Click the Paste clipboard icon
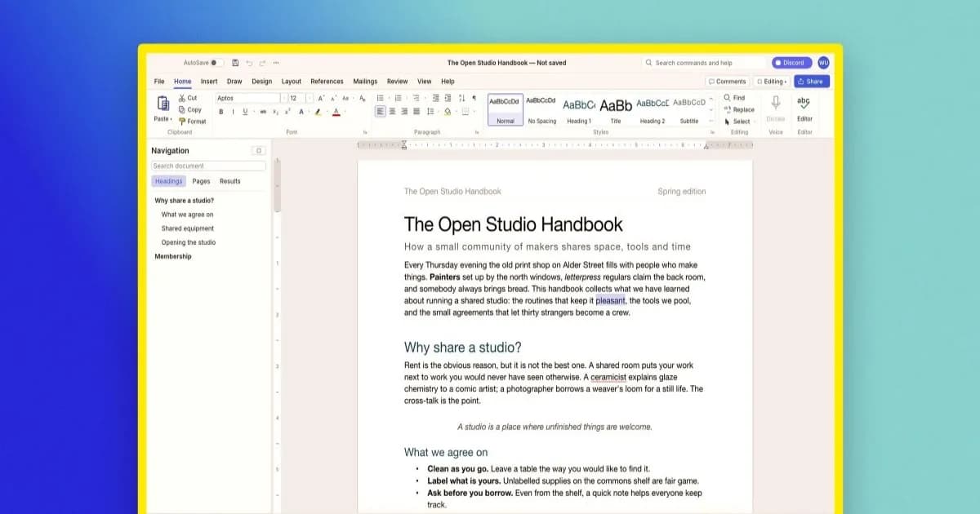980x514 pixels. 163,103
